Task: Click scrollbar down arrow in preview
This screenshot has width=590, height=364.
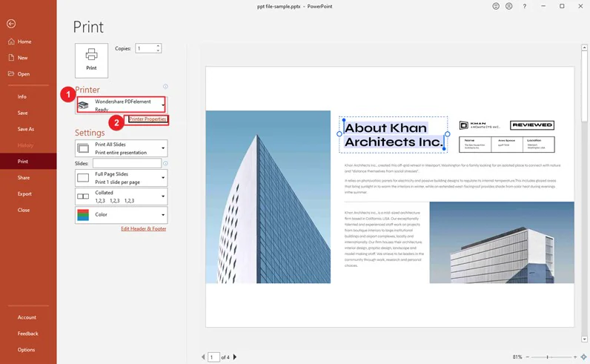Action: point(584,339)
